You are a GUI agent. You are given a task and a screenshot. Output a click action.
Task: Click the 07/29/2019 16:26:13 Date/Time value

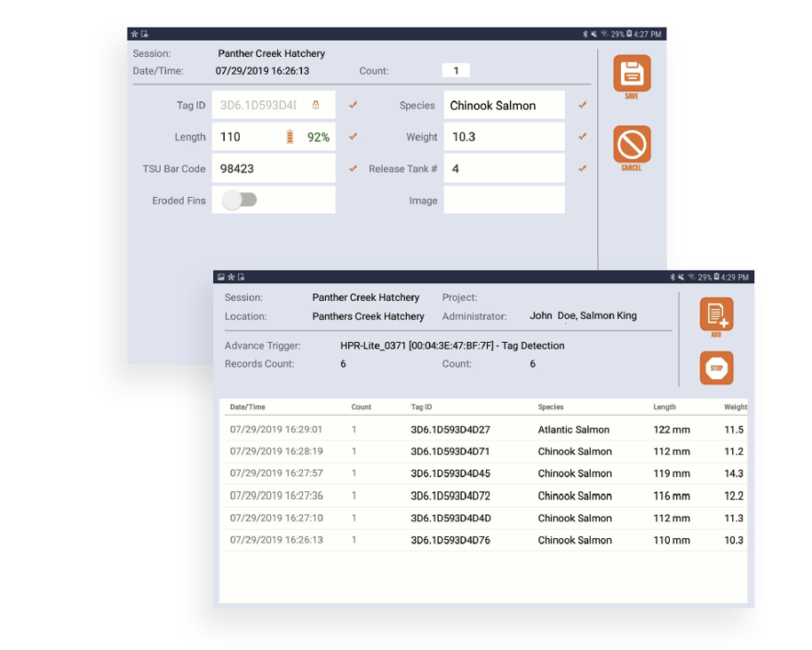tap(262, 71)
